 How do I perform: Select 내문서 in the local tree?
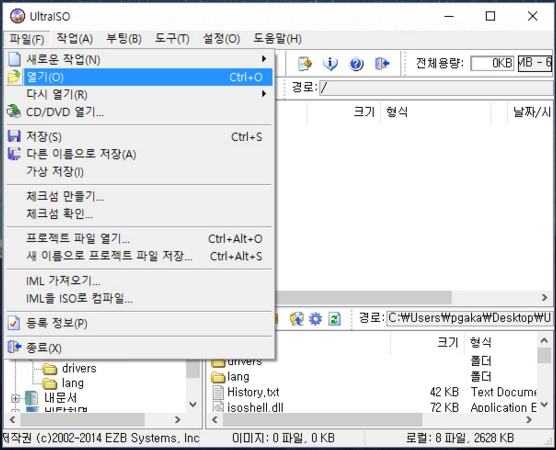click(x=60, y=398)
